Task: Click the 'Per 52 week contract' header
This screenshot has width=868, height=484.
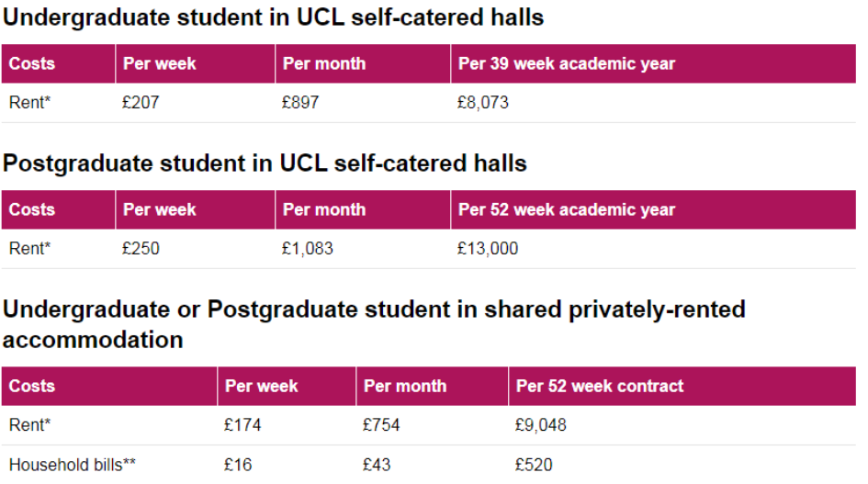Action: coord(600,386)
